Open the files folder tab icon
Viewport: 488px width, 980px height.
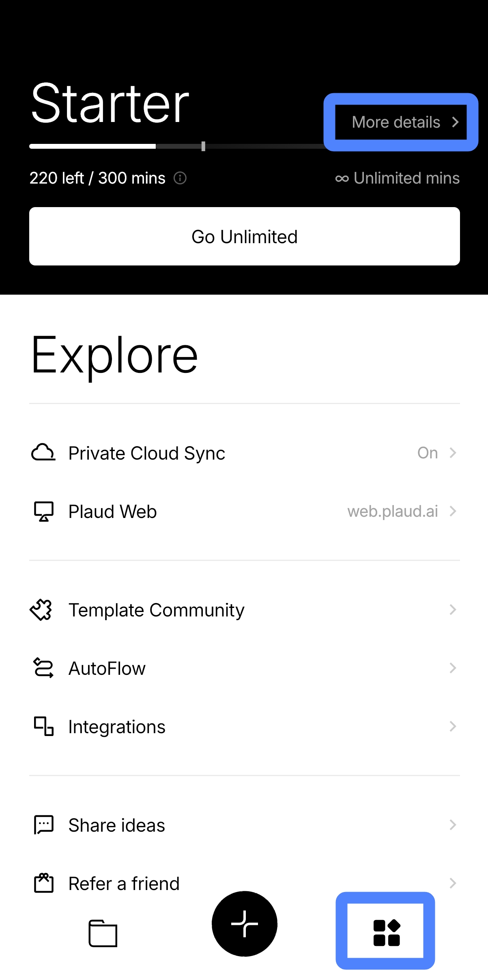pyautogui.click(x=103, y=933)
